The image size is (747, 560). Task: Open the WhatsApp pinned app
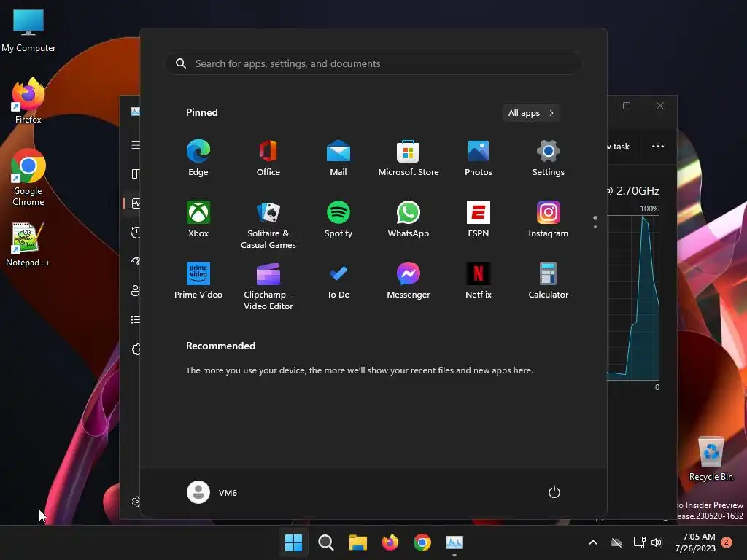tap(409, 219)
